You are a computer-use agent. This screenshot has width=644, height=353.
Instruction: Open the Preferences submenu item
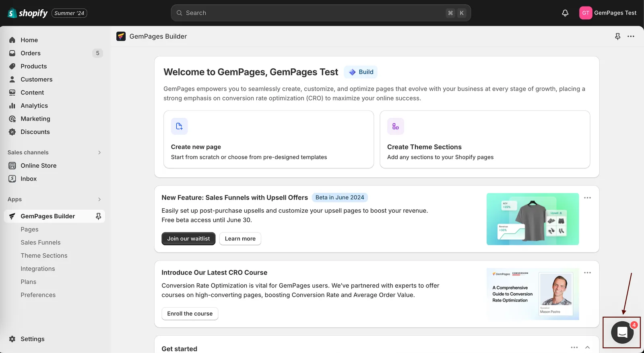38,295
